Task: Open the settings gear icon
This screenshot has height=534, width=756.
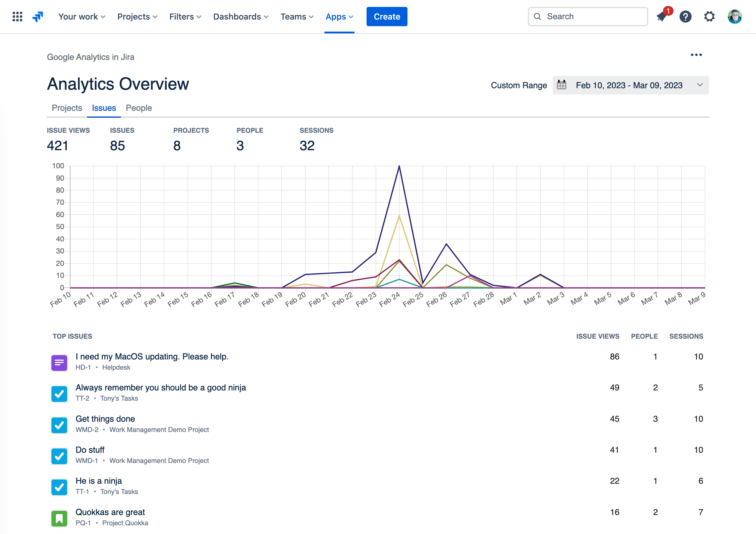Action: pyautogui.click(x=709, y=17)
